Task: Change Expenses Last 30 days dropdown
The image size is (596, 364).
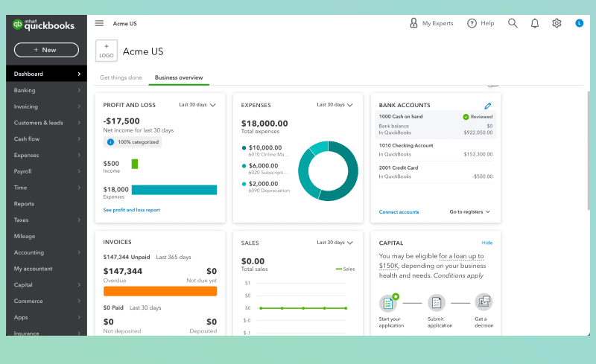Action: [x=335, y=105]
